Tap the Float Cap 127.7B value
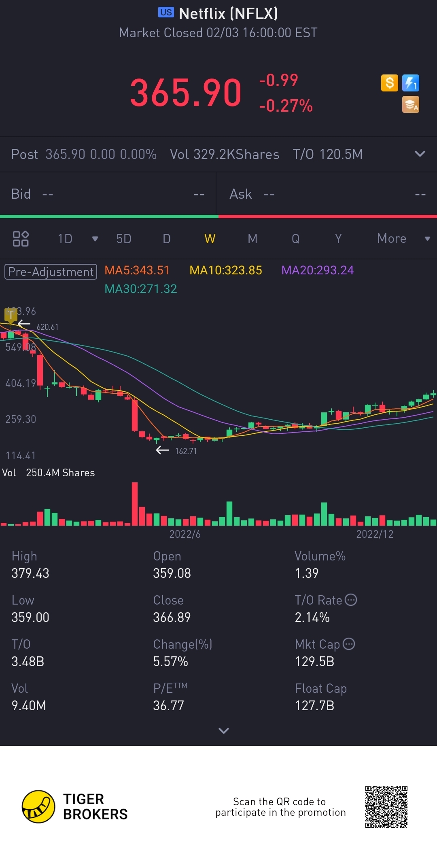 pyautogui.click(x=315, y=706)
